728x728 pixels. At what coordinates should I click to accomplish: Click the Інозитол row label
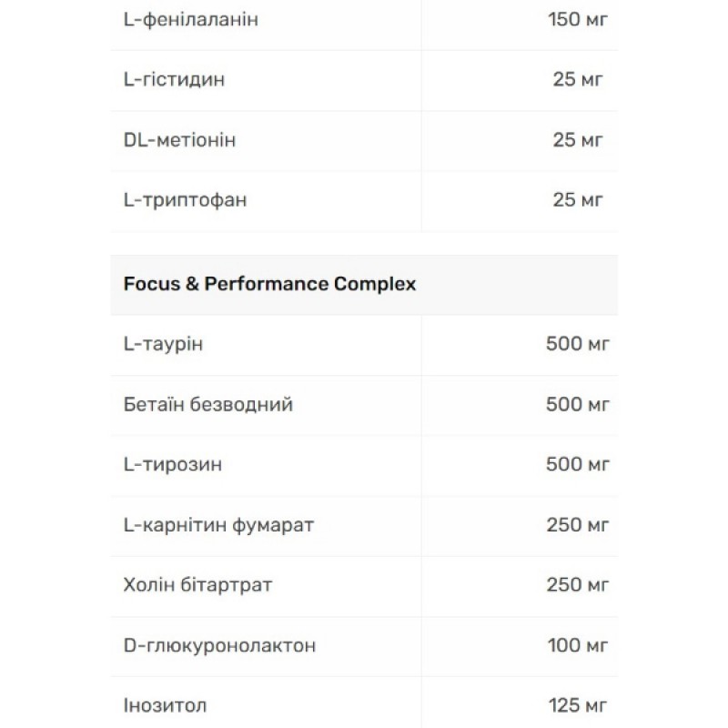(165, 706)
